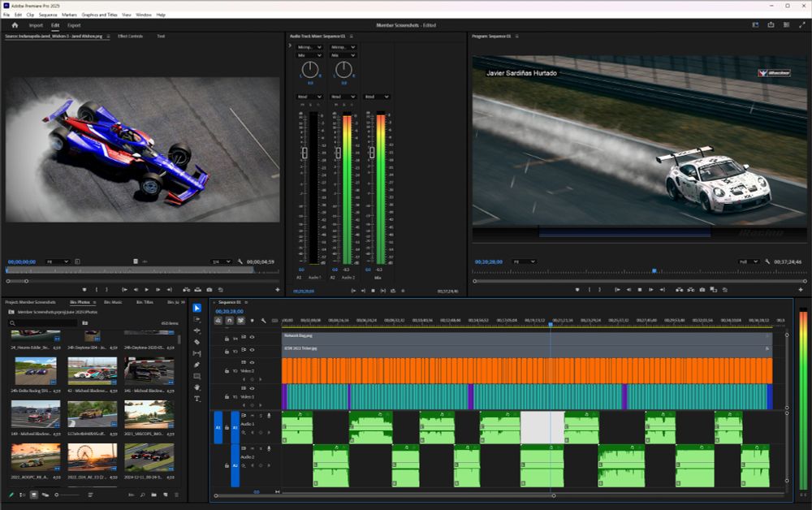Click the Project panel search field
This screenshot has height=510, width=812.
45,323
